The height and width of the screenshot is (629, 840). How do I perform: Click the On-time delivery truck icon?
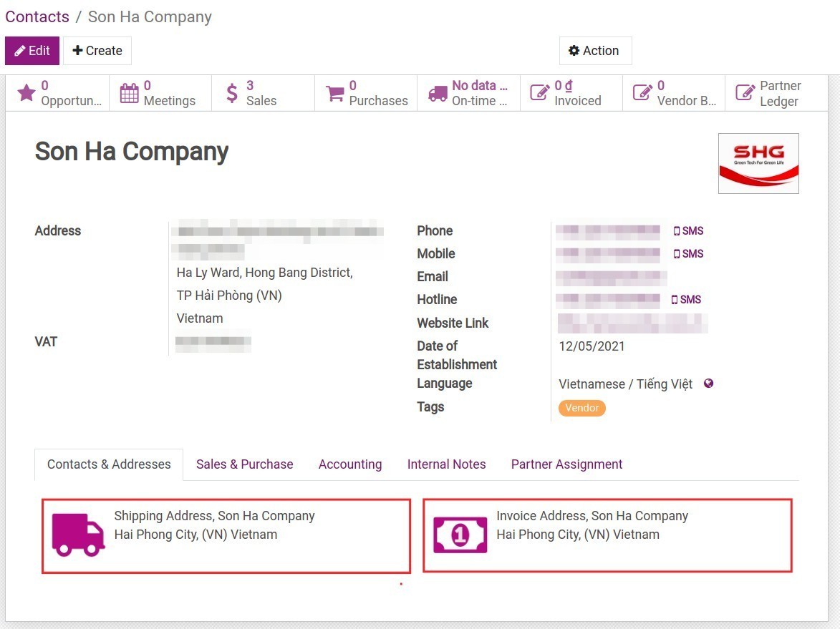438,92
